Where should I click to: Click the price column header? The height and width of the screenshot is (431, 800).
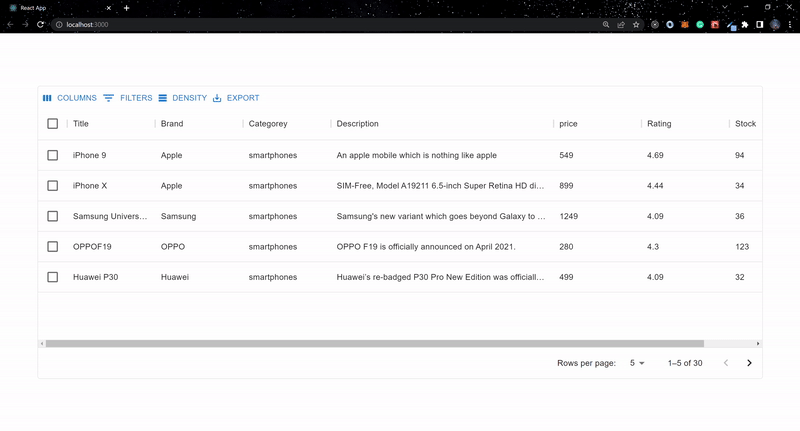568,124
